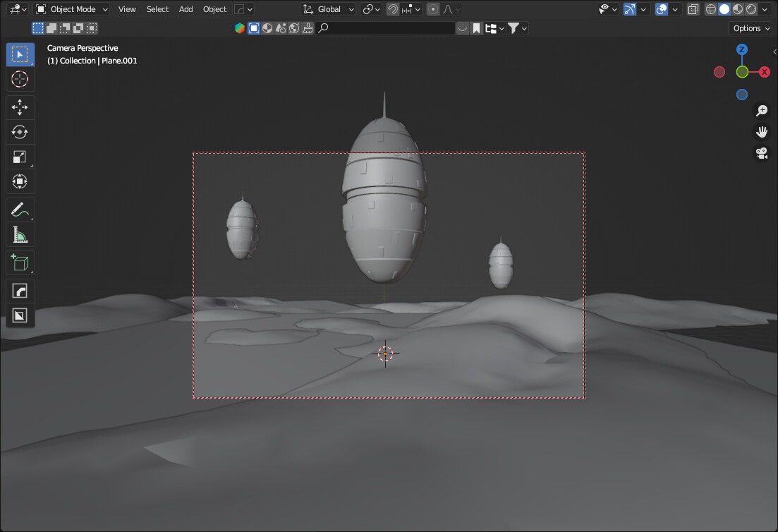Click the search input field

[x=385, y=28]
